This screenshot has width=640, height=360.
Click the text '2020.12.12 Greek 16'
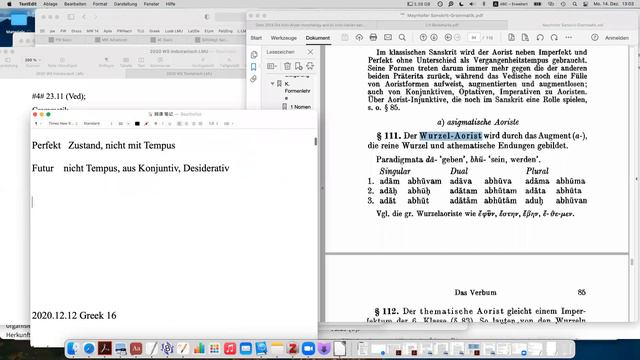(x=74, y=316)
